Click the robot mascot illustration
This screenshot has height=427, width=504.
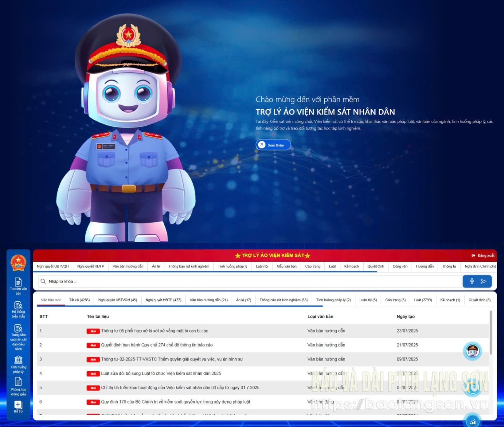pyautogui.click(x=126, y=129)
